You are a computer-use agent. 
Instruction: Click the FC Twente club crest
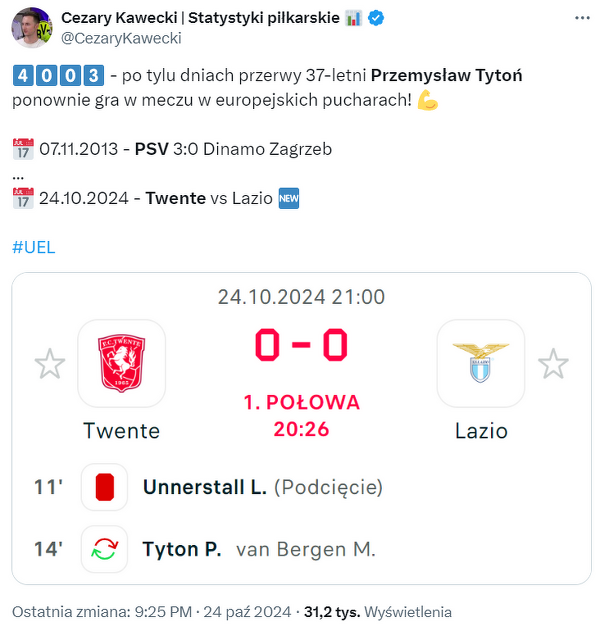point(121,363)
